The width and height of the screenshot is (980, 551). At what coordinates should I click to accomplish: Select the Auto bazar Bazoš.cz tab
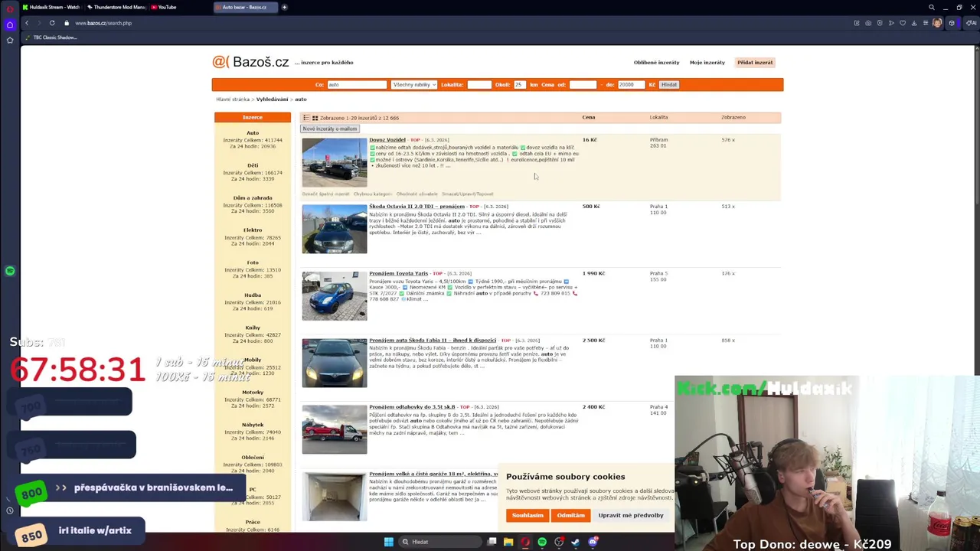[x=243, y=7]
